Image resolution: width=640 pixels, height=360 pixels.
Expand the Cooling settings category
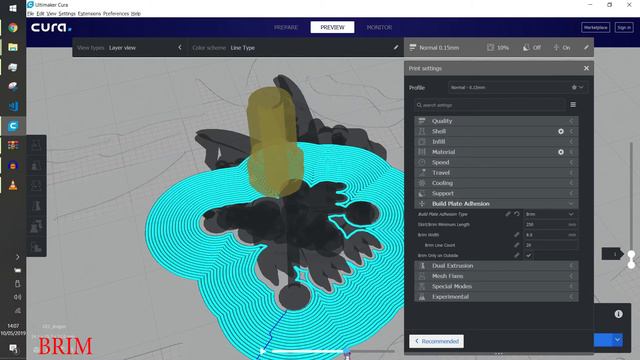pos(496,183)
